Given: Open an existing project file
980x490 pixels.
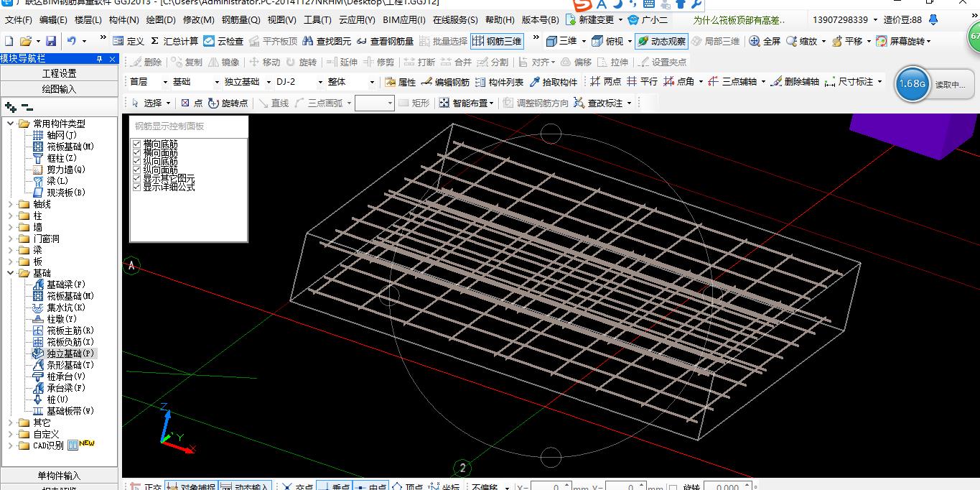Looking at the screenshot, I should point(25,41).
